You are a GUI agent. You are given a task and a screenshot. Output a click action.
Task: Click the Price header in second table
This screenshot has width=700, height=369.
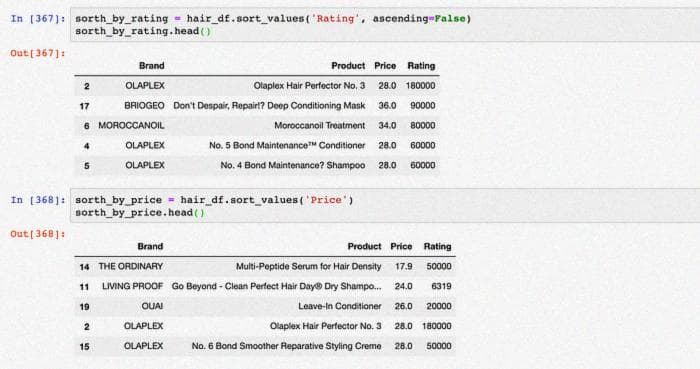[x=401, y=247]
